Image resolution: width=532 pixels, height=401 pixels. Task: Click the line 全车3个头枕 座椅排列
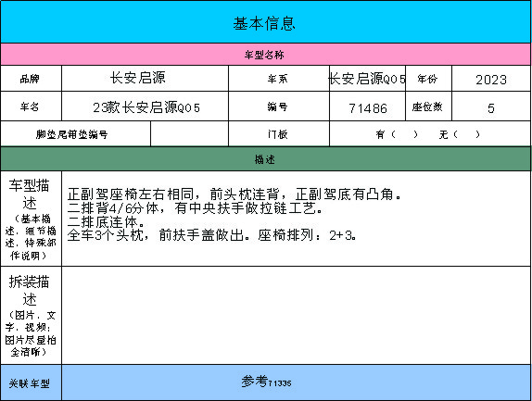(211, 235)
